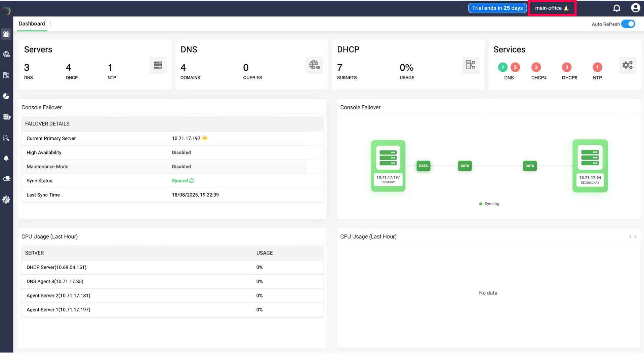
Task: Click the Synced refresh status link
Action: (183, 181)
